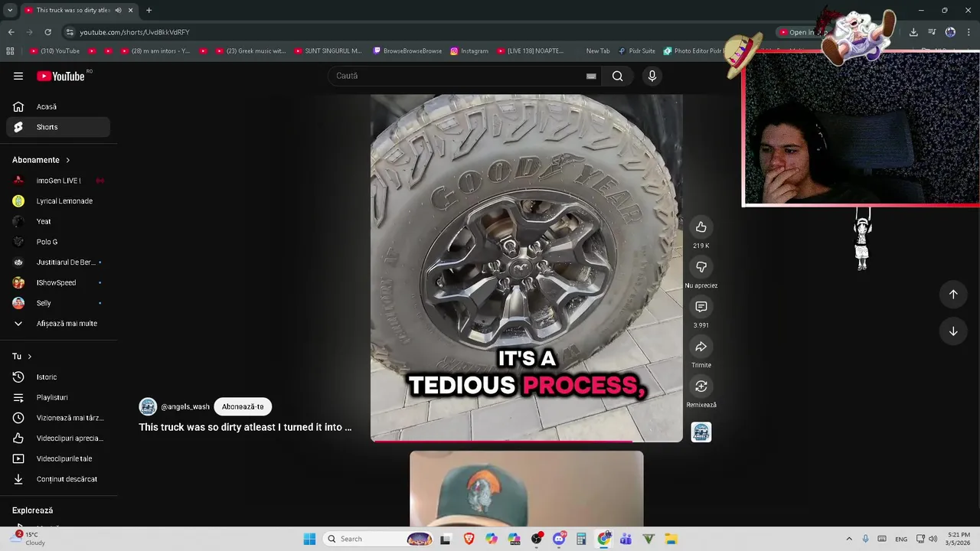Start voice search with microphone icon

click(x=652, y=76)
